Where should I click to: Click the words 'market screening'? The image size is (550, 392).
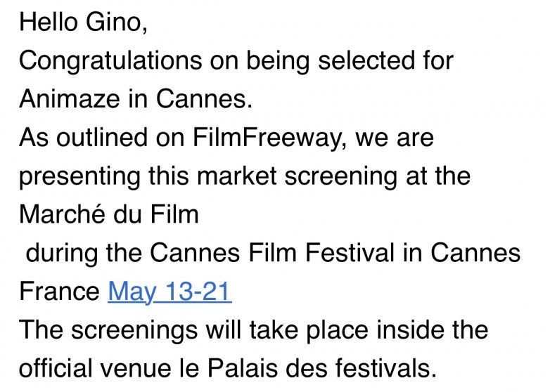297,176
